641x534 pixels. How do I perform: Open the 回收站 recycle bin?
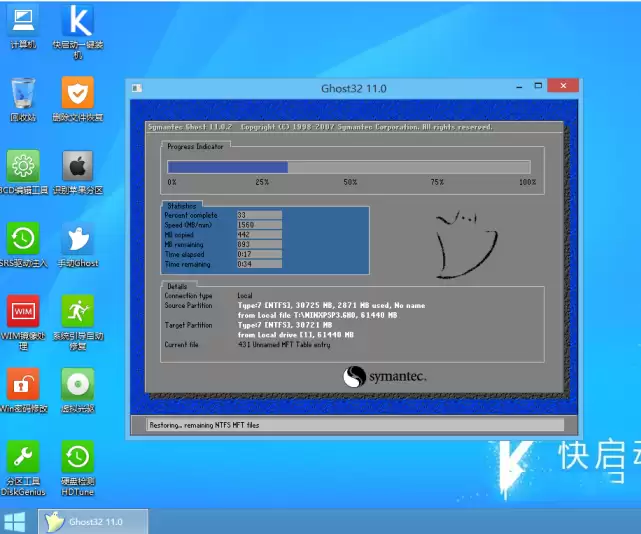tap(23, 99)
